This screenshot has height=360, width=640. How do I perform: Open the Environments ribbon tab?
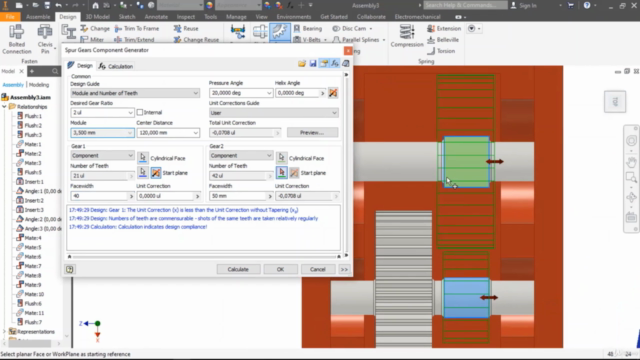pyautogui.click(x=294, y=17)
